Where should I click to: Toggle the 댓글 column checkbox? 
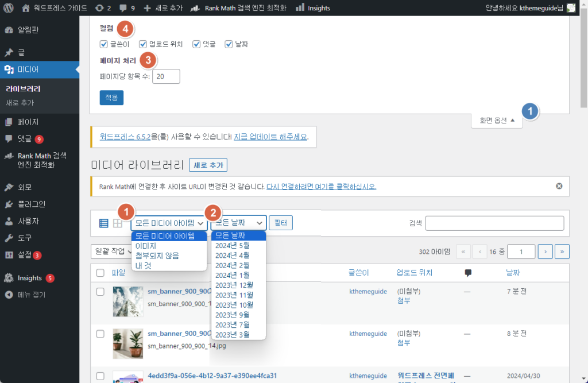tap(196, 44)
